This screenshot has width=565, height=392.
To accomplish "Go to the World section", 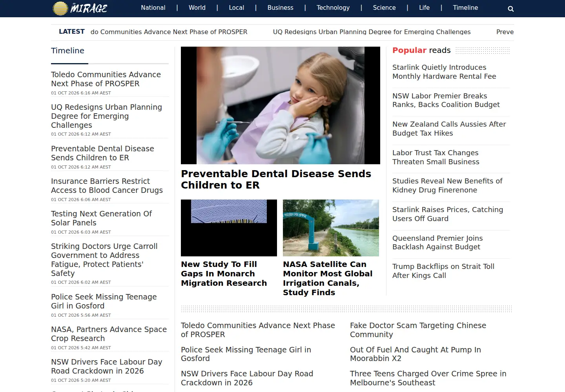I will coord(197,7).
